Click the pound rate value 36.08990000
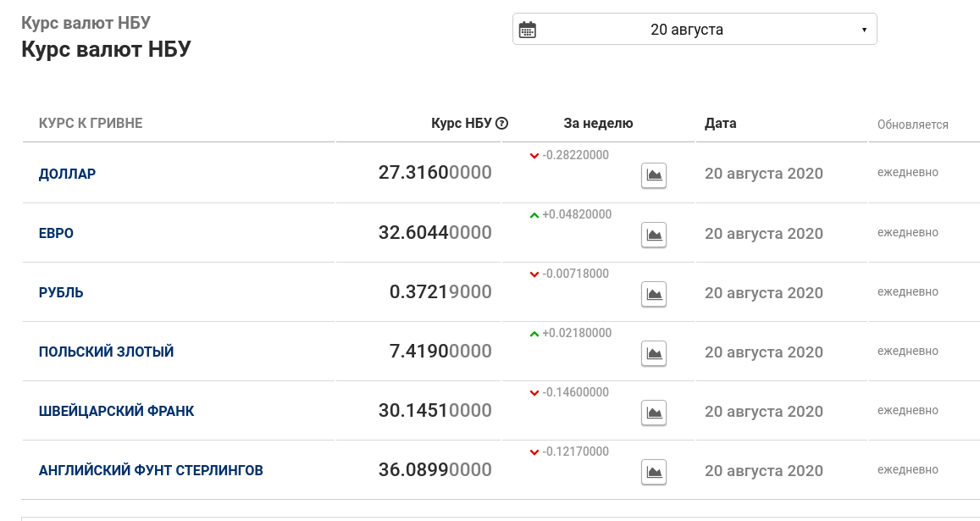Screen dimensions: 980x521 (435, 469)
